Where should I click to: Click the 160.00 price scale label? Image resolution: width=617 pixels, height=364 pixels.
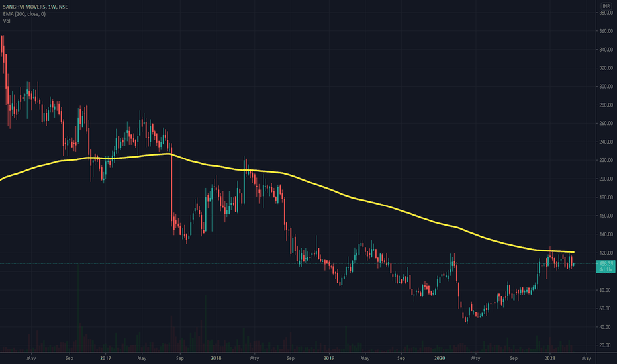tap(606, 216)
